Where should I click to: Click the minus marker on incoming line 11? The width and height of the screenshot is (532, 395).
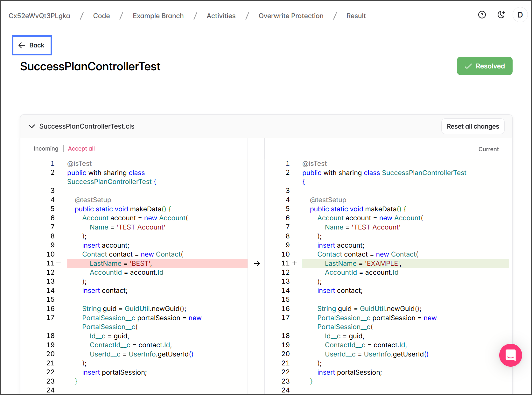pos(59,263)
